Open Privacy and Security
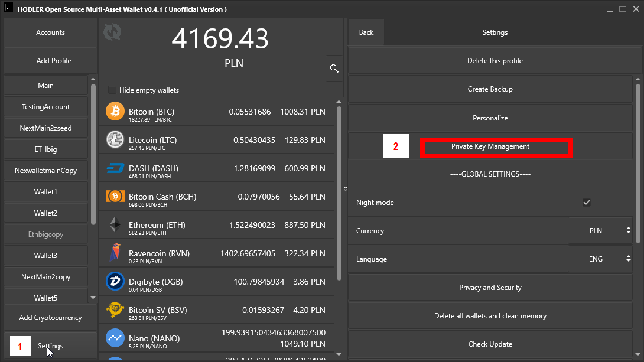The width and height of the screenshot is (644, 362). (x=490, y=288)
